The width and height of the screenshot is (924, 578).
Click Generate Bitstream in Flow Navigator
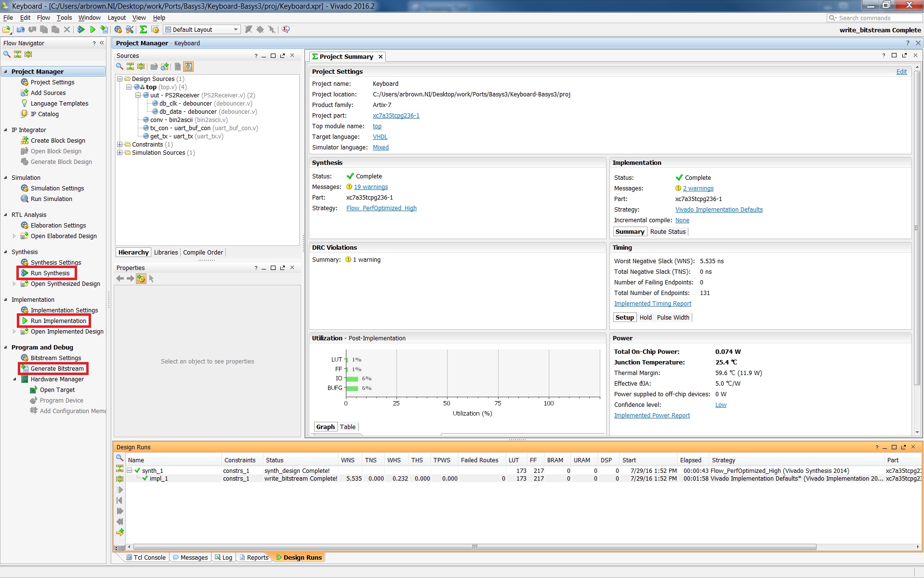[57, 369]
